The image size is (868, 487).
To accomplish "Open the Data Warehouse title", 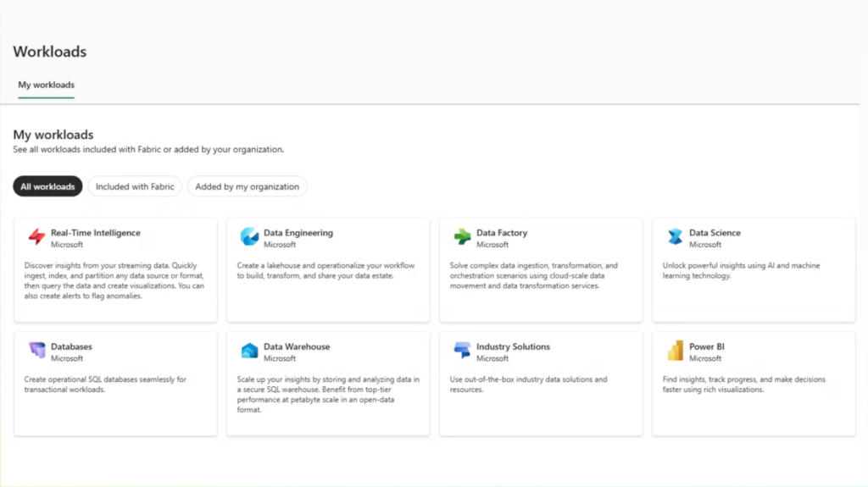I will [x=297, y=346].
